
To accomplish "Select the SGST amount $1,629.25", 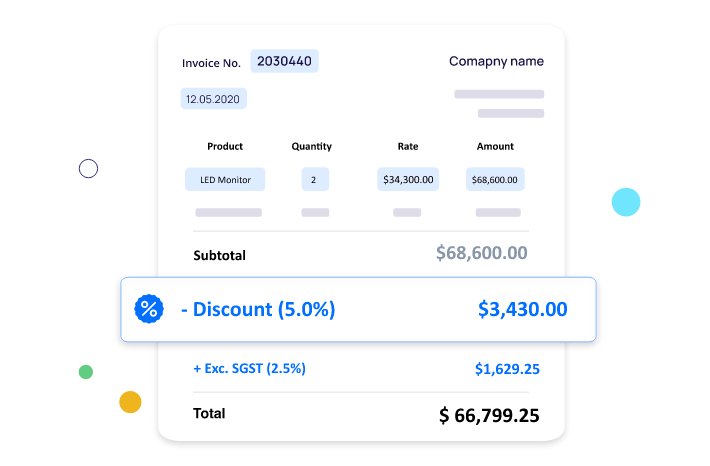I will [x=507, y=369].
